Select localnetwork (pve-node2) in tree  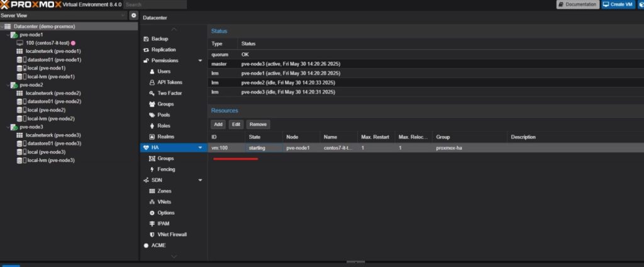(53, 93)
